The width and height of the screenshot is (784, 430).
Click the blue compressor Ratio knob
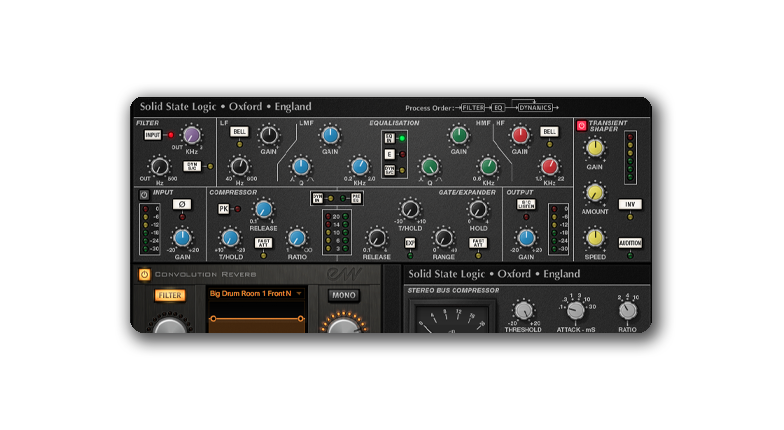coord(297,237)
